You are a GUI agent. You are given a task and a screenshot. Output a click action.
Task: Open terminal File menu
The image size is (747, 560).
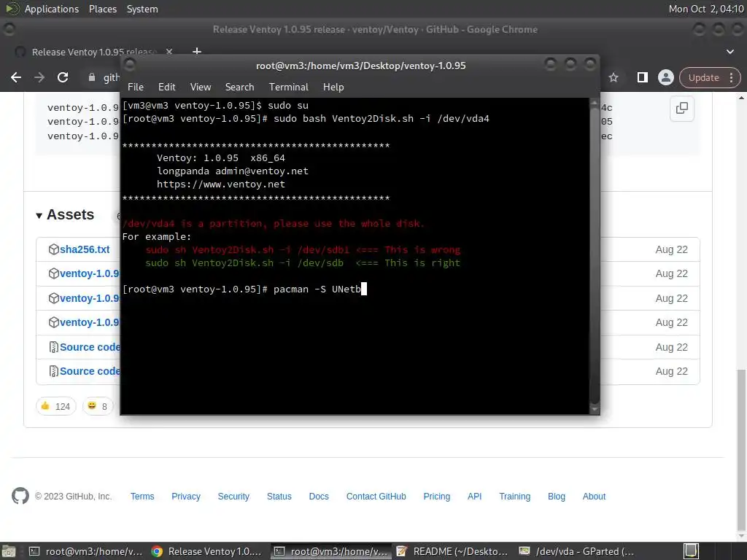[x=135, y=87]
